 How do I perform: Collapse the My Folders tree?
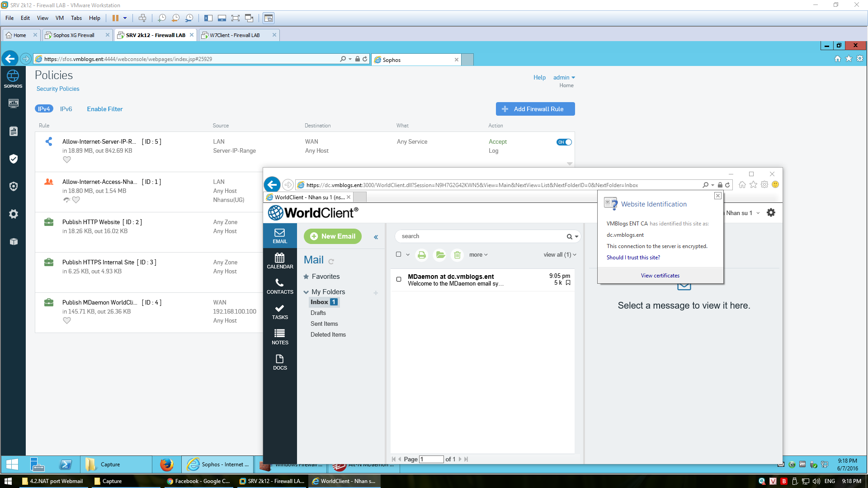click(306, 292)
